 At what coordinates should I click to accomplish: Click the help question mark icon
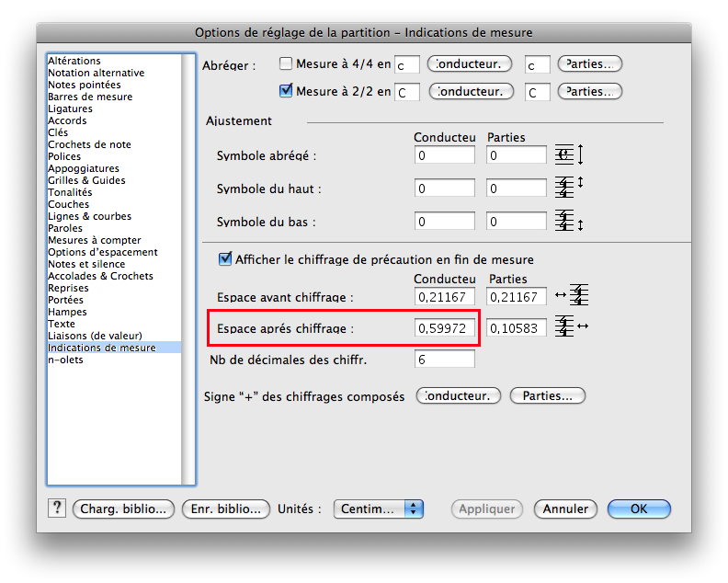tap(57, 509)
